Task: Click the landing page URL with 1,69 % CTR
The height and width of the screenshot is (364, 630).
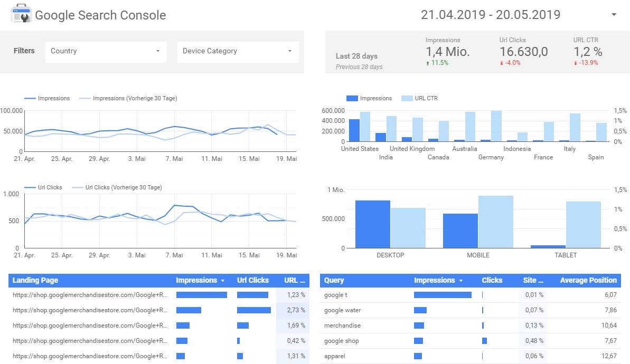Action: (90, 325)
